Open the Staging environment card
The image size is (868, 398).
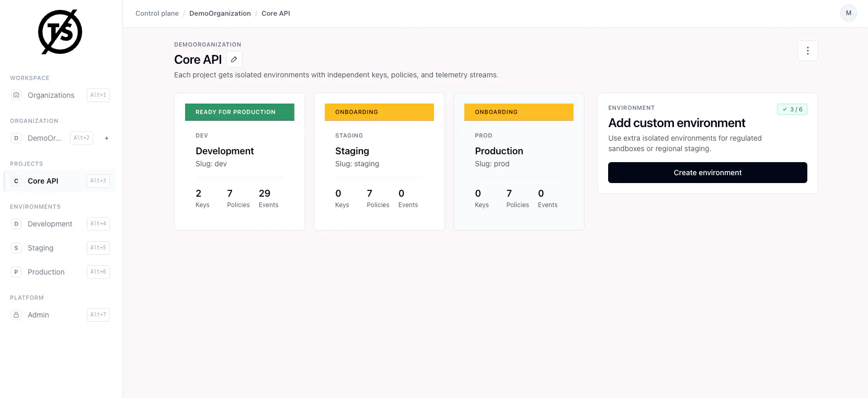pos(379,162)
